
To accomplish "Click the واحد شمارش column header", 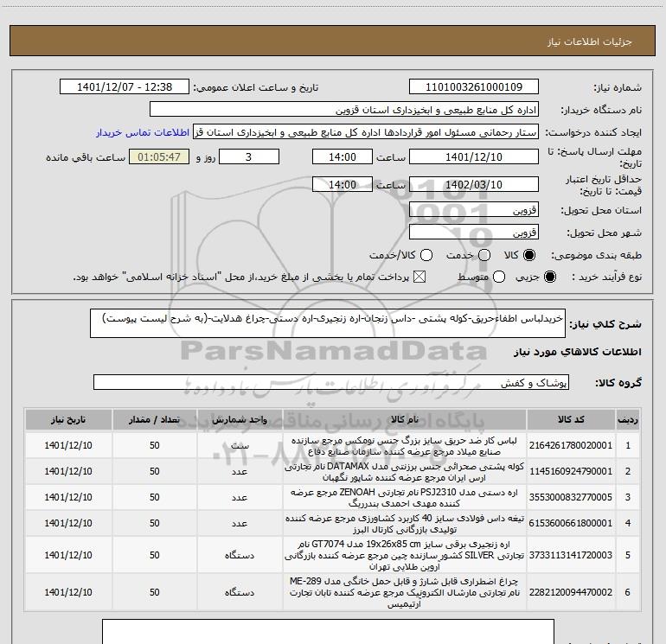I will pyautogui.click(x=240, y=419).
